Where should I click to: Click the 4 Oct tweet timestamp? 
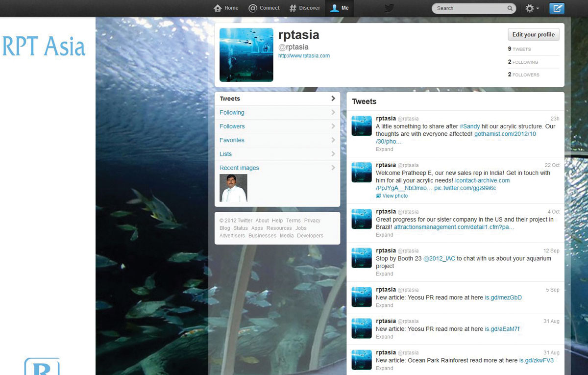click(554, 212)
